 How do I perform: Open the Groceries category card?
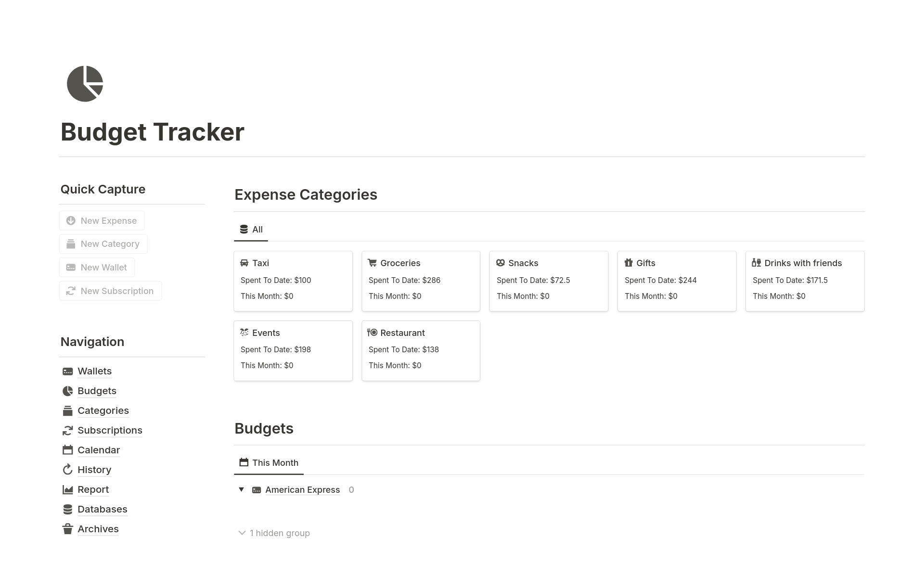pos(421,281)
